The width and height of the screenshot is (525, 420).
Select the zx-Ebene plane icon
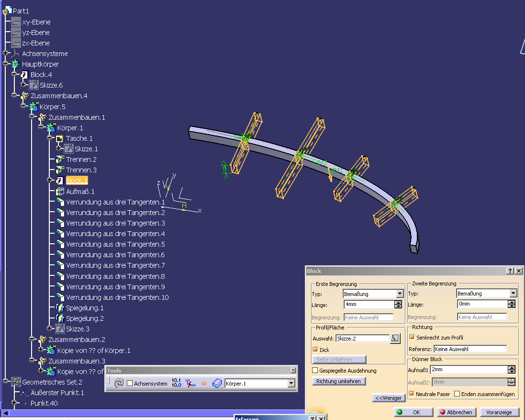point(16,43)
